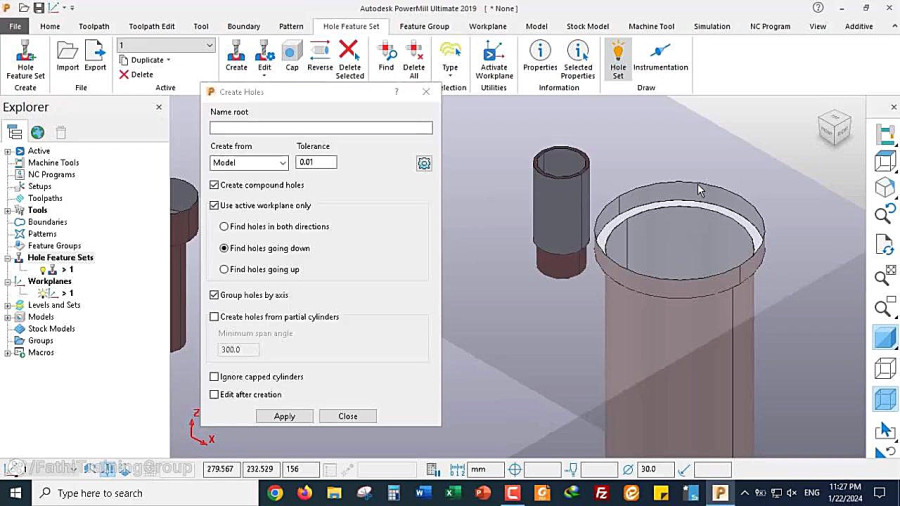Click the selection arrow tool on right toolbar
The height and width of the screenshot is (506, 900).
pyautogui.click(x=885, y=430)
